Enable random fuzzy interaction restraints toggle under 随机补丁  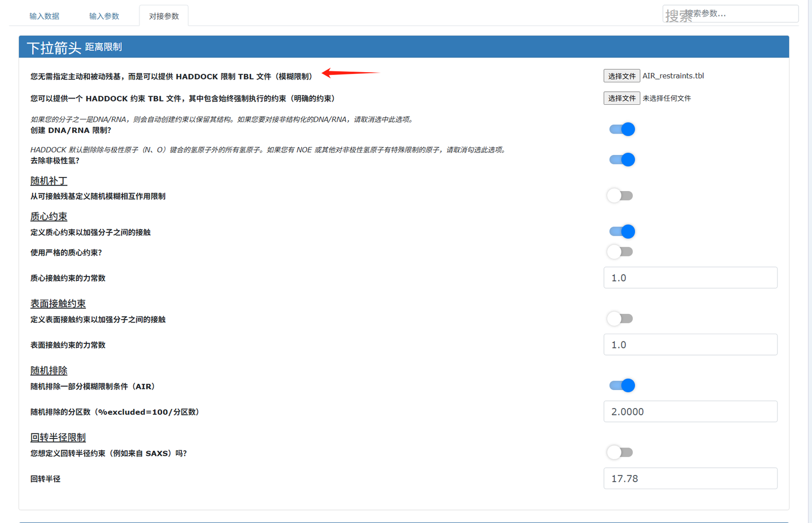click(619, 195)
